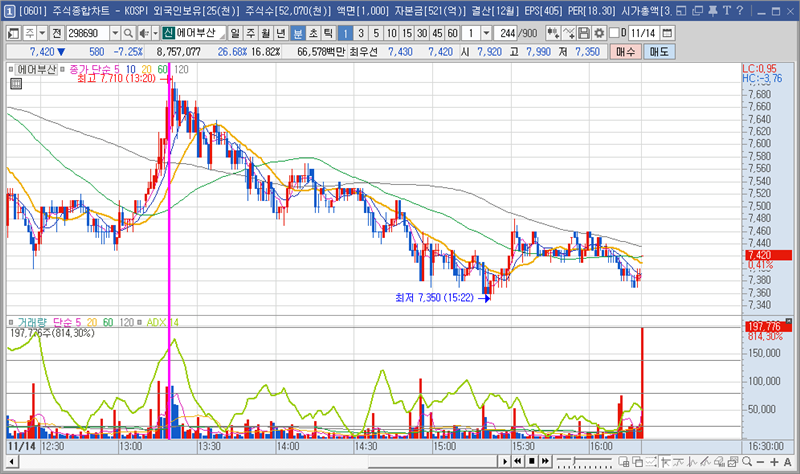Viewport: 800px width, 474px height.
Task: Click the 매도 sell button
Action: (x=659, y=51)
